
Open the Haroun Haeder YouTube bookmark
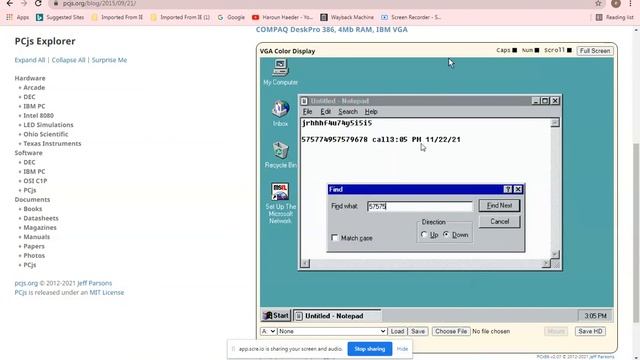coord(282,17)
